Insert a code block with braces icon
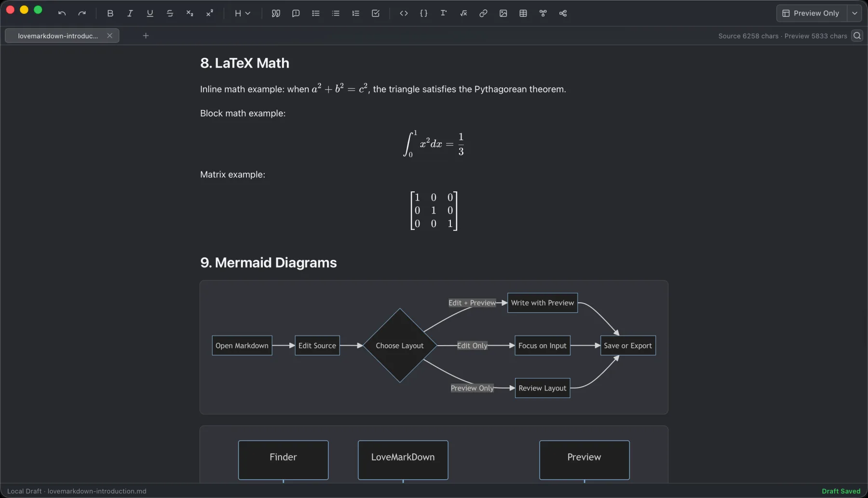This screenshot has height=498, width=868. (x=423, y=13)
